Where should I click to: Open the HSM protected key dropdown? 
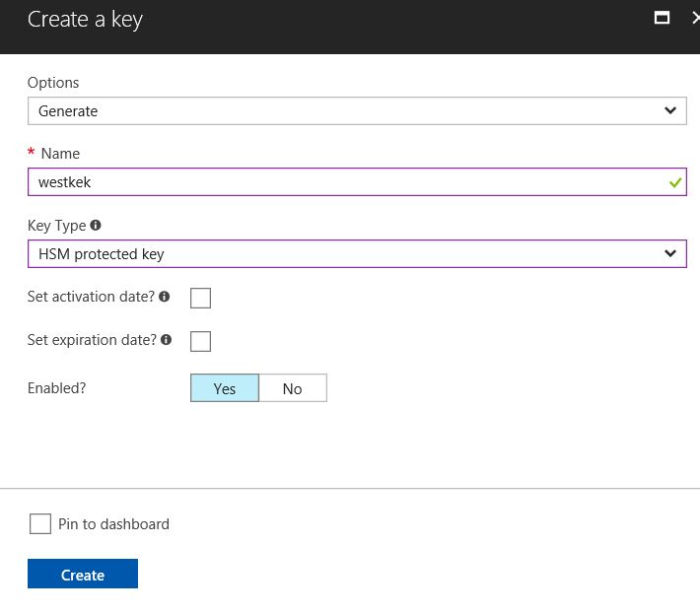tap(357, 253)
